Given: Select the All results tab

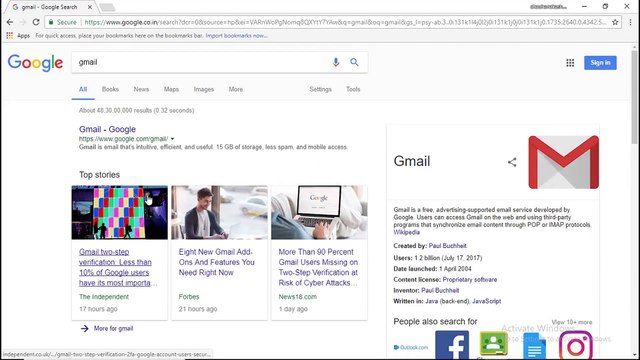Looking at the screenshot, I should pos(83,89).
